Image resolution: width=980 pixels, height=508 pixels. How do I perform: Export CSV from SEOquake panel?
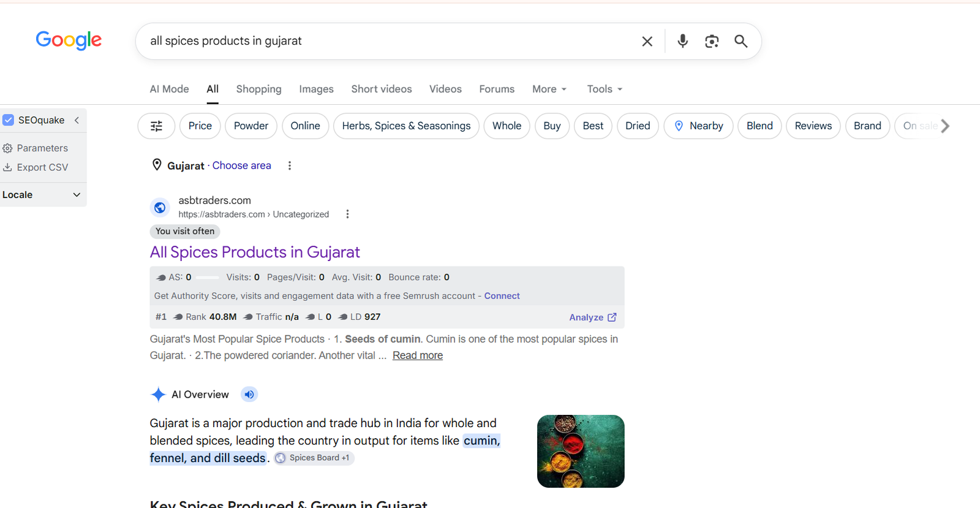(36, 167)
